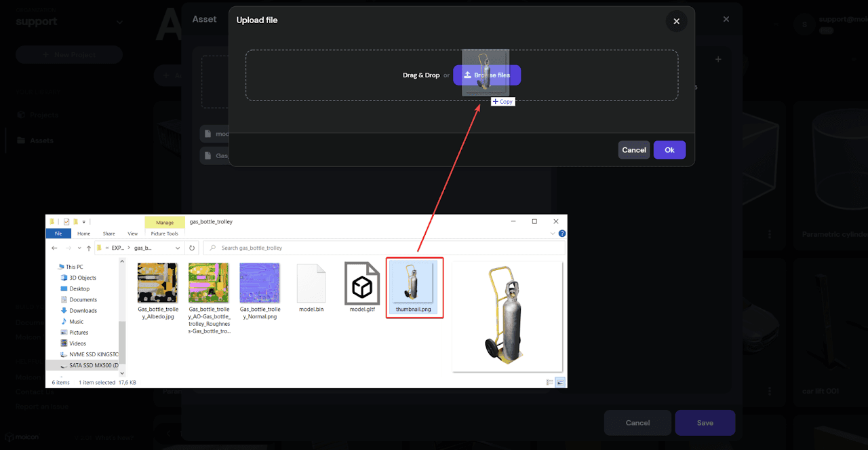This screenshot has width=868, height=450.
Task: Select the model.gltf file icon
Action: (362, 282)
